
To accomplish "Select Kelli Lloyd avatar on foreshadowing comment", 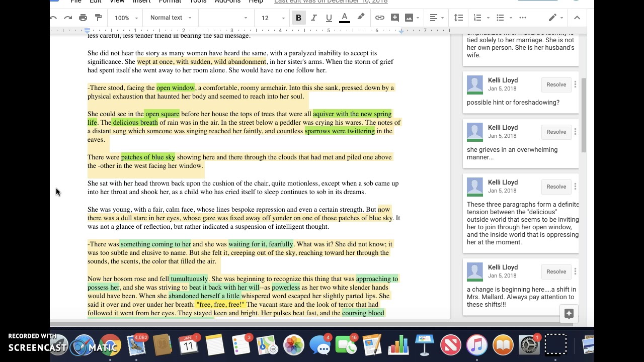I will point(475,85).
